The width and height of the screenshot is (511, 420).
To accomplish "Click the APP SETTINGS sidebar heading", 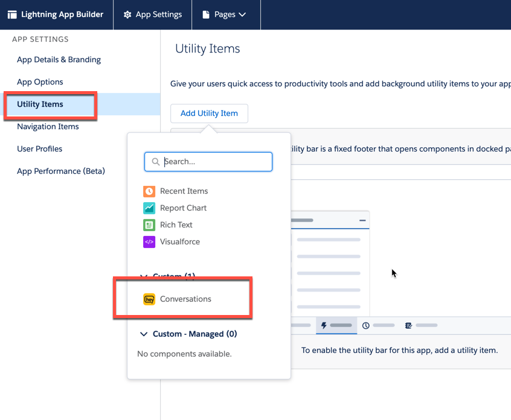I will point(40,39).
